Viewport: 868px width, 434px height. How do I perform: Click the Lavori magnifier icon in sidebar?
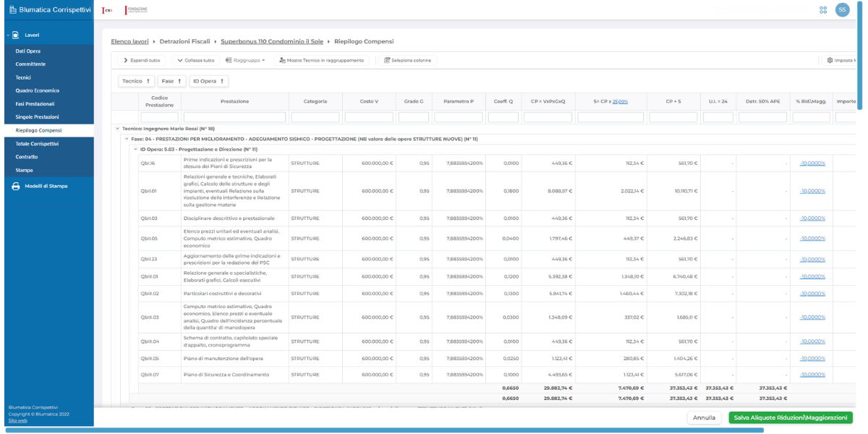(15, 35)
